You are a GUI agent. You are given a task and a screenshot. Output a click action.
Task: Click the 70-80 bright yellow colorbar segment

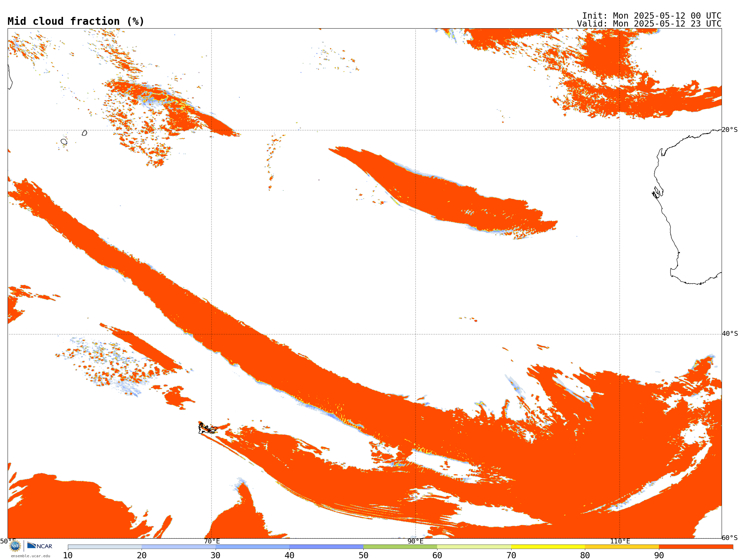point(548,547)
